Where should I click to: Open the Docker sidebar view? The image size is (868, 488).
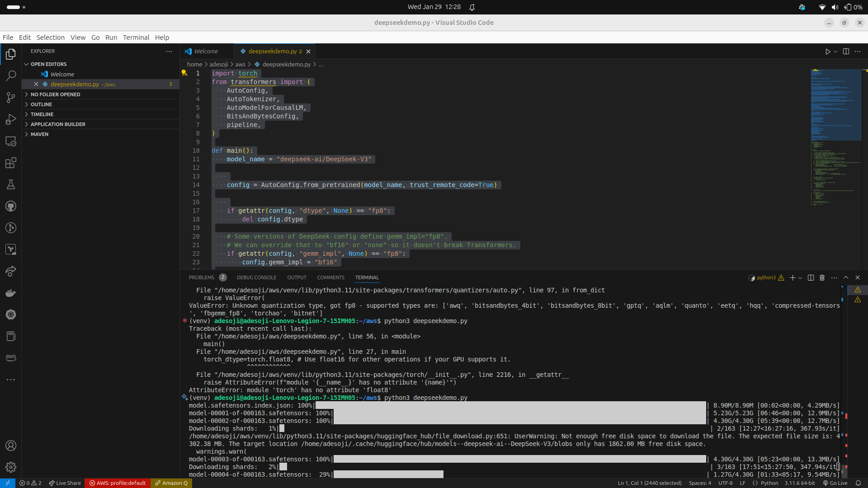(x=11, y=293)
